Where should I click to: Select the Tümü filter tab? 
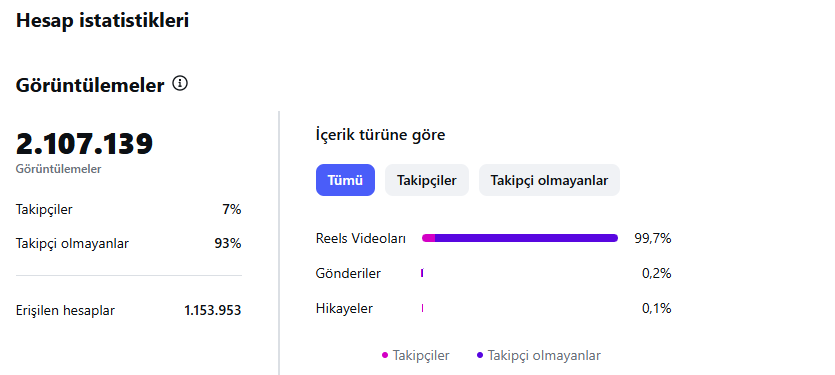tap(345, 180)
